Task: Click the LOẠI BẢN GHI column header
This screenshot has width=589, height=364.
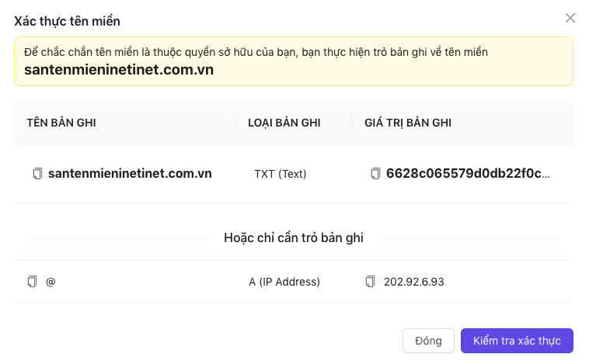Action: click(x=284, y=123)
